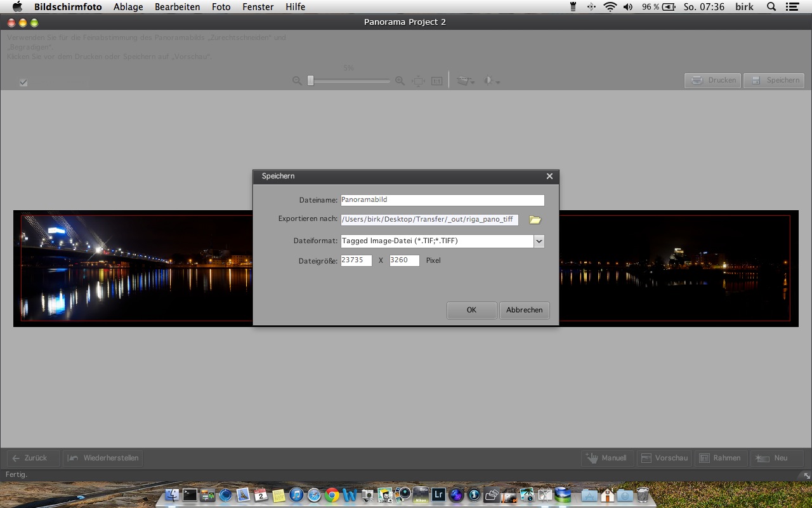The width and height of the screenshot is (812, 508).
Task: Click the fit-to-window icon
Action: coord(418,81)
